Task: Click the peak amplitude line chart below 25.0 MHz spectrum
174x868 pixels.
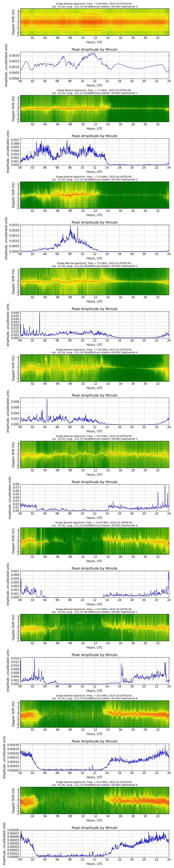Action: [x=95, y=843]
